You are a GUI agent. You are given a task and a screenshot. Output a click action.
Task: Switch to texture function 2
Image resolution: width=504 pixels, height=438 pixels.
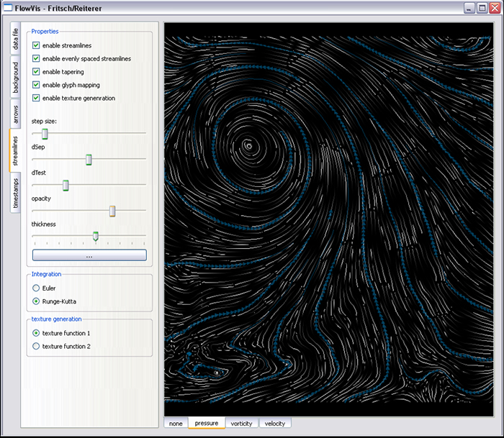point(36,347)
